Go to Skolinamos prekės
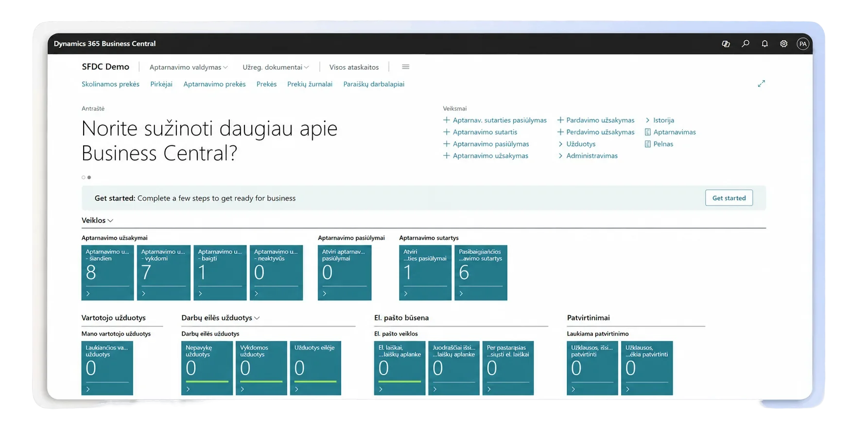The image size is (868, 428). point(110,84)
